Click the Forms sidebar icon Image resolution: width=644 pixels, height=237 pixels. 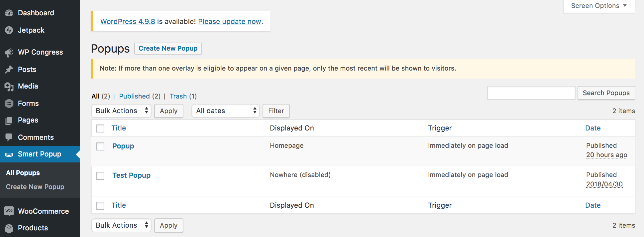click(9, 104)
